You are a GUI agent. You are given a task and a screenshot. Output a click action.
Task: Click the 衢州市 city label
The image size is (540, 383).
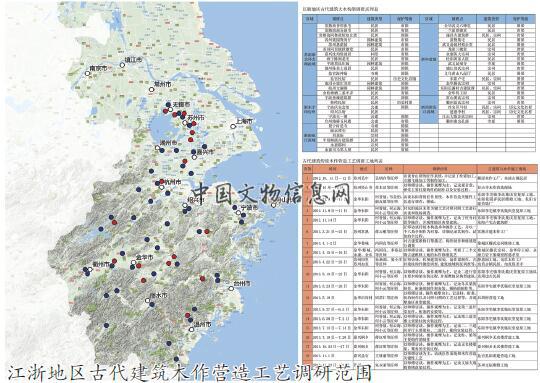[101, 264]
